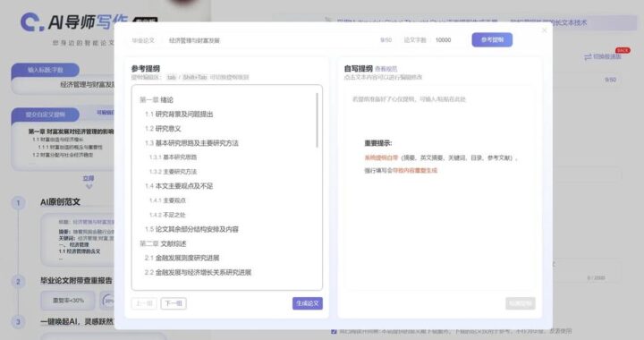
Task: Click step 1 circle beside AI原创范文
Action: [18, 202]
